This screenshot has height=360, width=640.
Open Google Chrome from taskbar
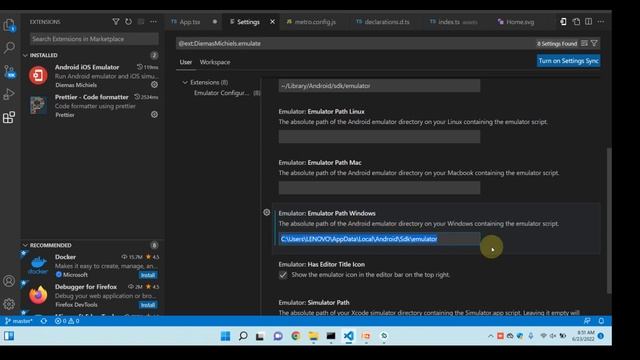(x=296, y=336)
